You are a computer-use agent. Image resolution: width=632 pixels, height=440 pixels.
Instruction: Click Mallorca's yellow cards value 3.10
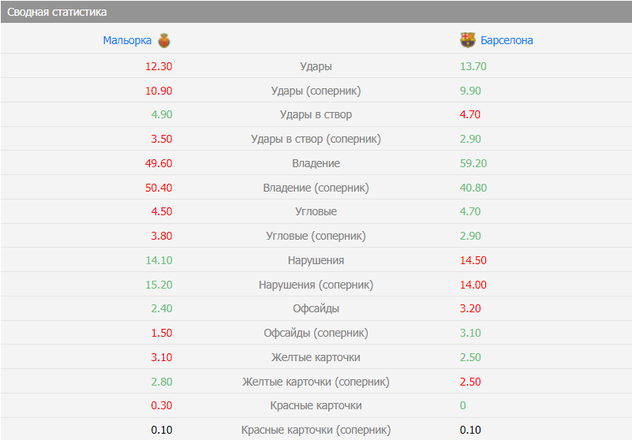coord(162,357)
